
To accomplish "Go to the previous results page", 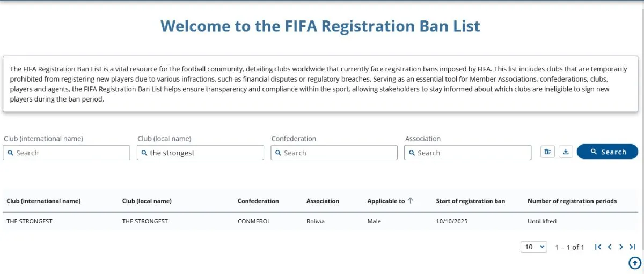I will pos(610,247).
